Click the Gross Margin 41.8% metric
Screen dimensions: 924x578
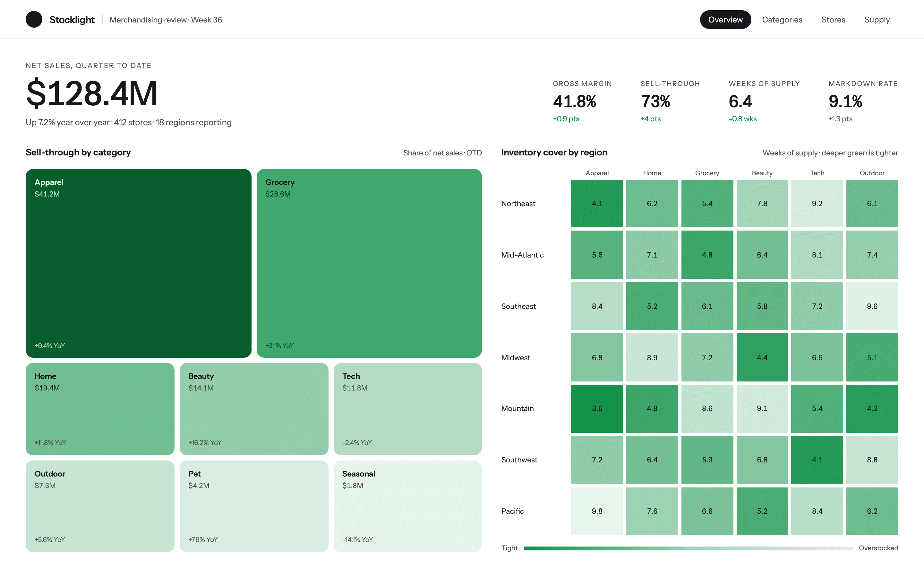pos(582,101)
